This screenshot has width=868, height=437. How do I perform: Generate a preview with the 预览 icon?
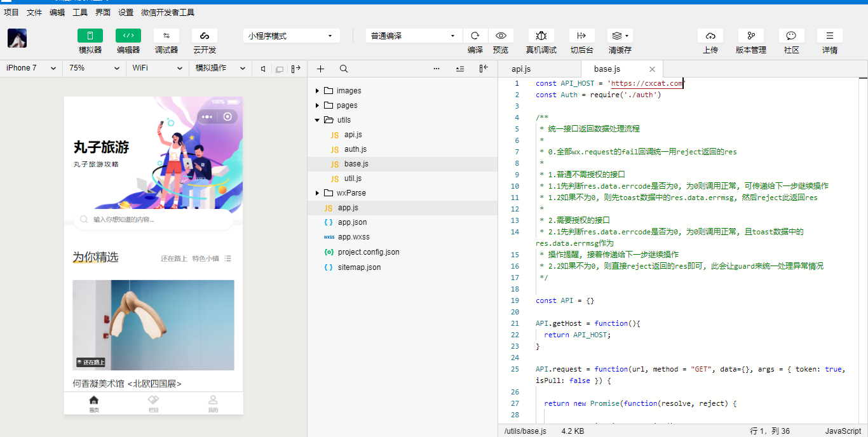click(501, 36)
